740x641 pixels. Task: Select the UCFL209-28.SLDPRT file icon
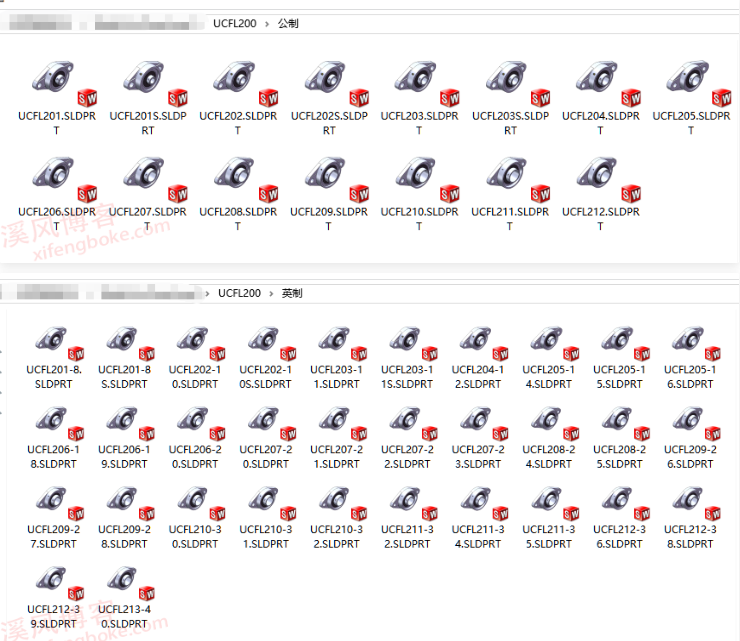[x=130, y=503]
